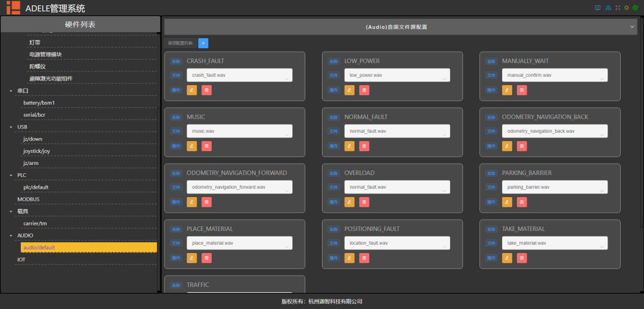This screenshot has width=644, height=309.
Task: Open the crash_fault.wav file dropdown
Action: [x=239, y=76]
